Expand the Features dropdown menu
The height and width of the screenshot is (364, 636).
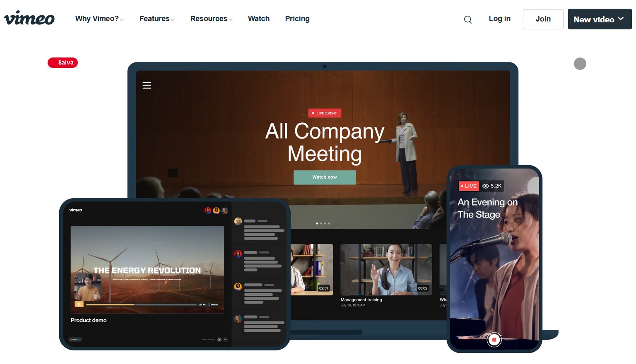pyautogui.click(x=157, y=19)
